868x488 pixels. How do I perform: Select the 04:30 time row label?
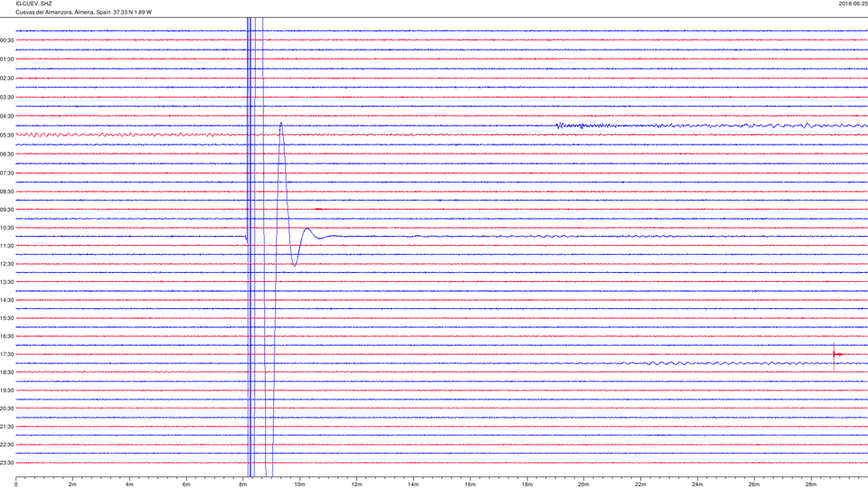(x=7, y=117)
